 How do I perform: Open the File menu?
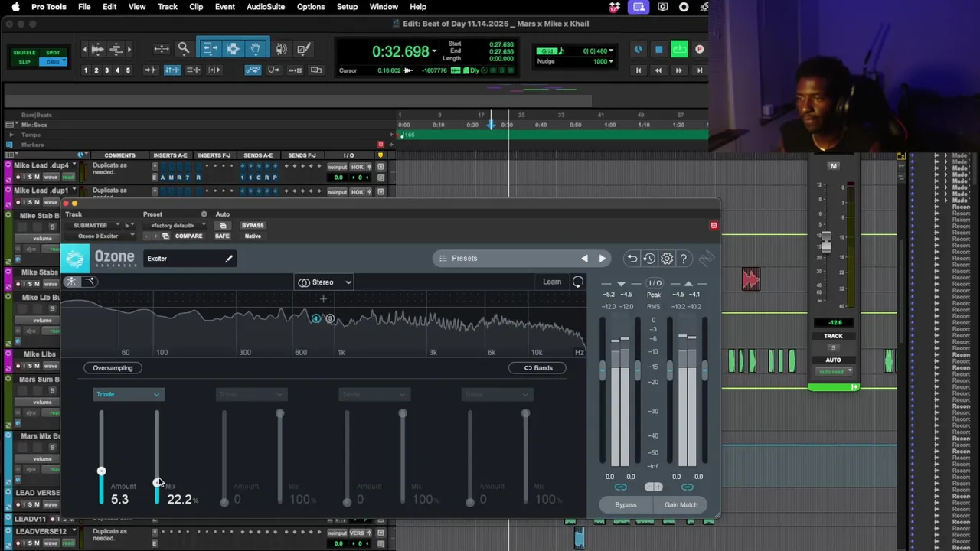[84, 7]
